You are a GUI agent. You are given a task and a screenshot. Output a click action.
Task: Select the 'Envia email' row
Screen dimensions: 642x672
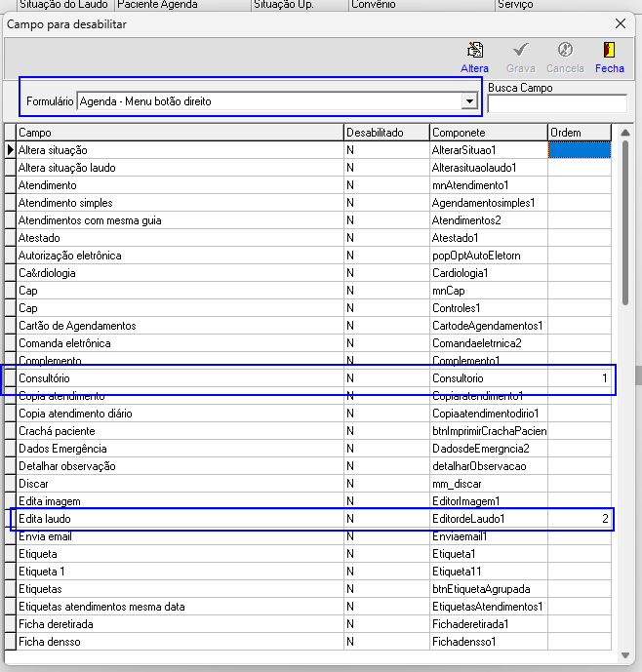pos(307,536)
